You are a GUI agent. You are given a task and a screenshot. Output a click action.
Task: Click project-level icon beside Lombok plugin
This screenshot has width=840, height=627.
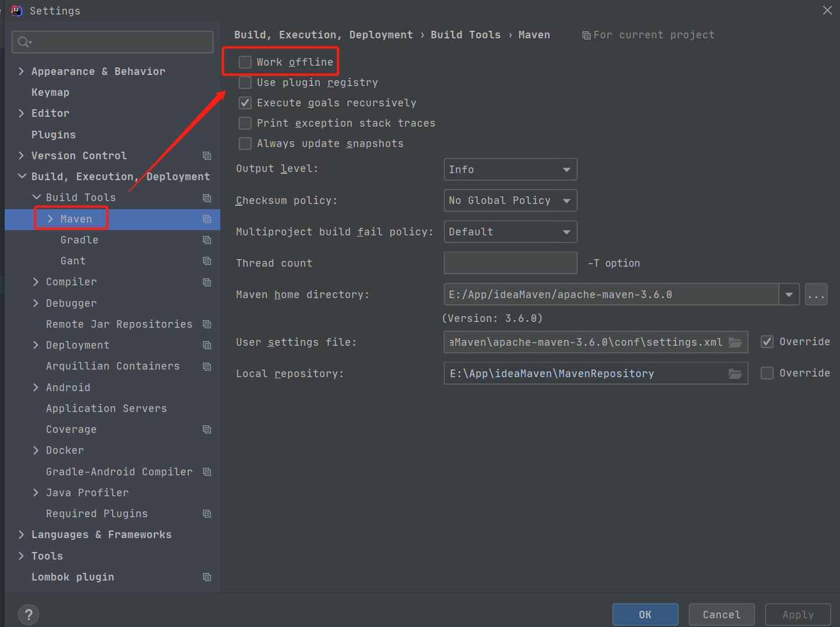(x=207, y=577)
